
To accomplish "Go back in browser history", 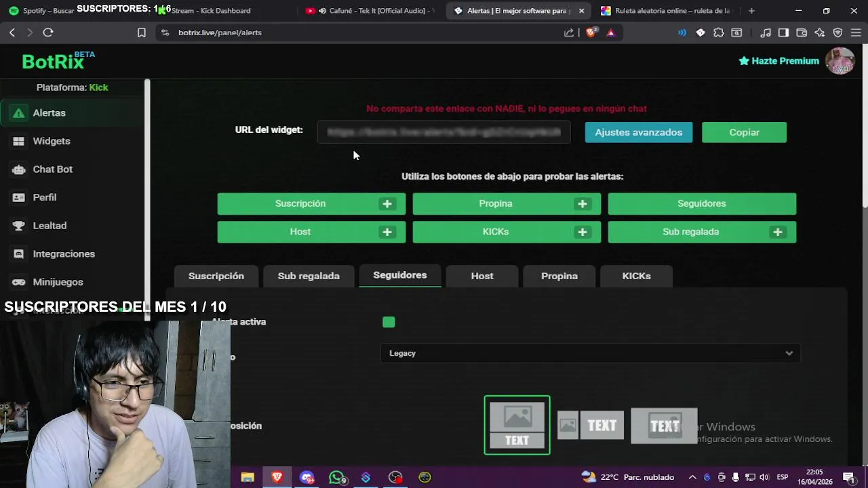I will coord(12,33).
